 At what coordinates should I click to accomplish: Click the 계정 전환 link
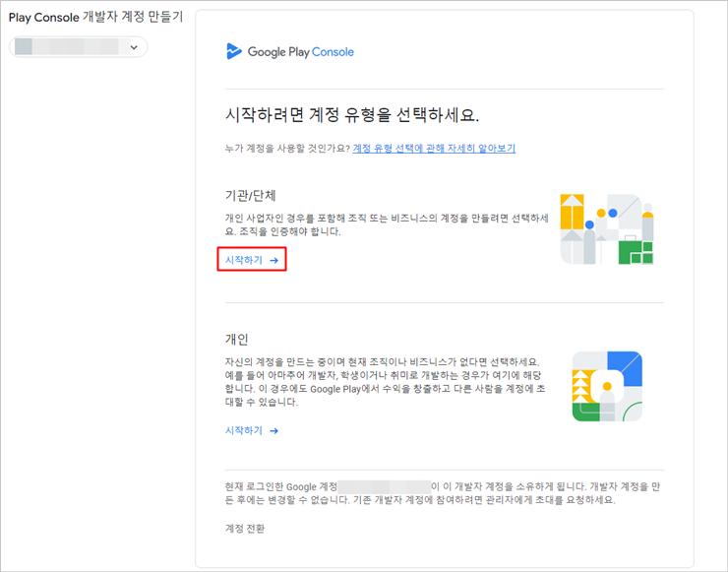pos(245,529)
